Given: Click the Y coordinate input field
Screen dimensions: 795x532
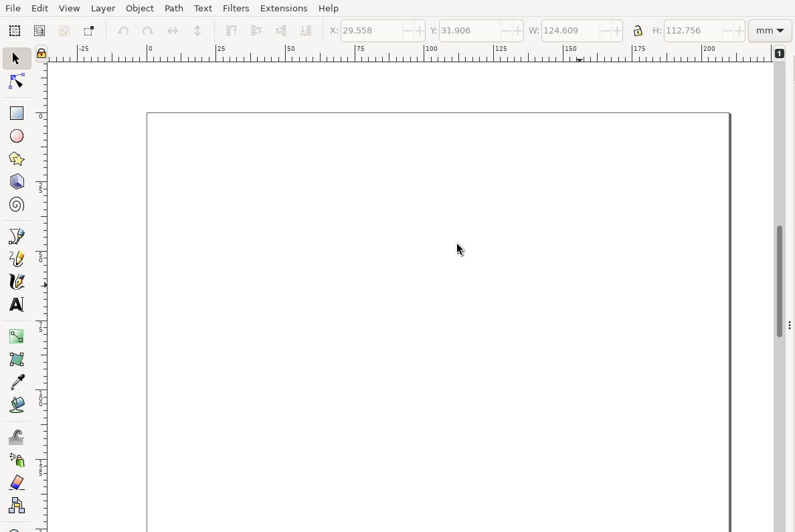Looking at the screenshot, I should [x=470, y=30].
